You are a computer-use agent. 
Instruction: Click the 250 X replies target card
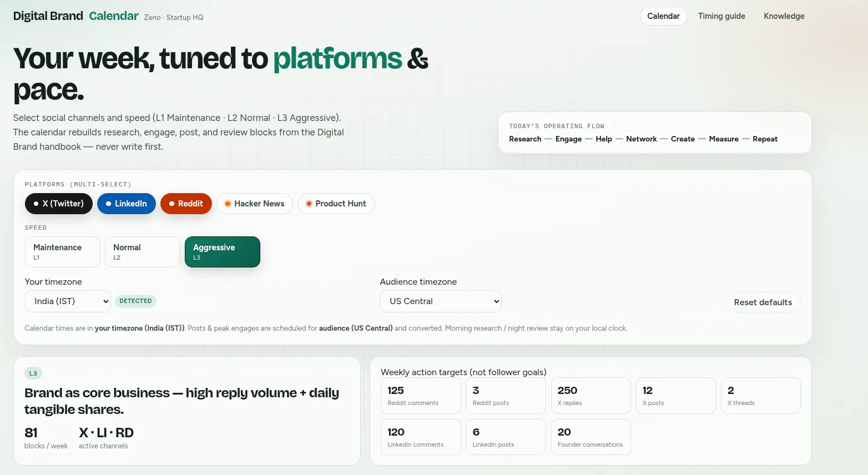click(591, 396)
